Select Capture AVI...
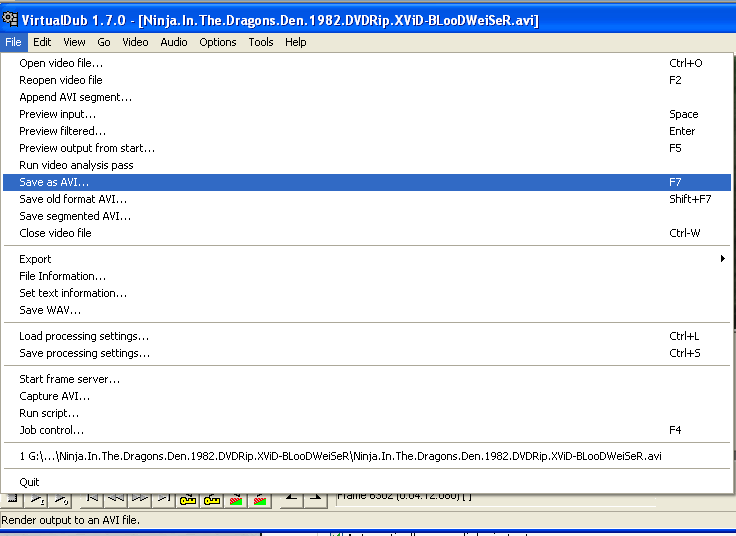This screenshot has width=736, height=536. [367, 396]
